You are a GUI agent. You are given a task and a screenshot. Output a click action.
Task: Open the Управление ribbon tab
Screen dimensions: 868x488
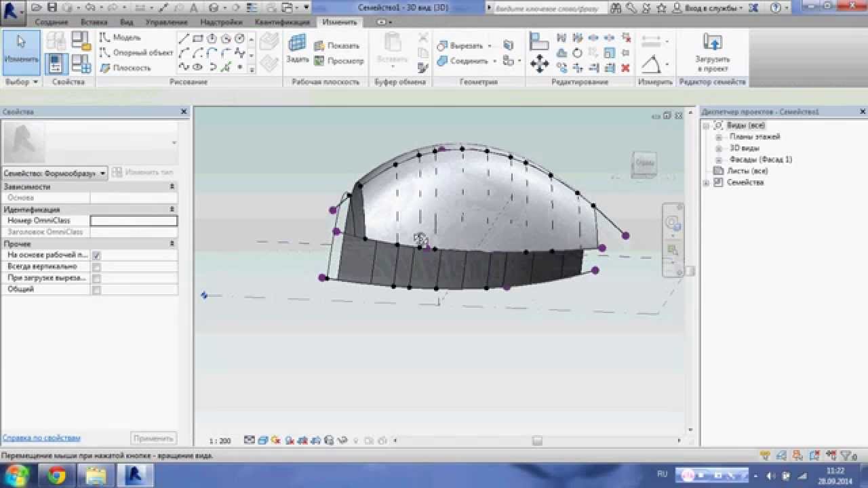[x=166, y=22]
